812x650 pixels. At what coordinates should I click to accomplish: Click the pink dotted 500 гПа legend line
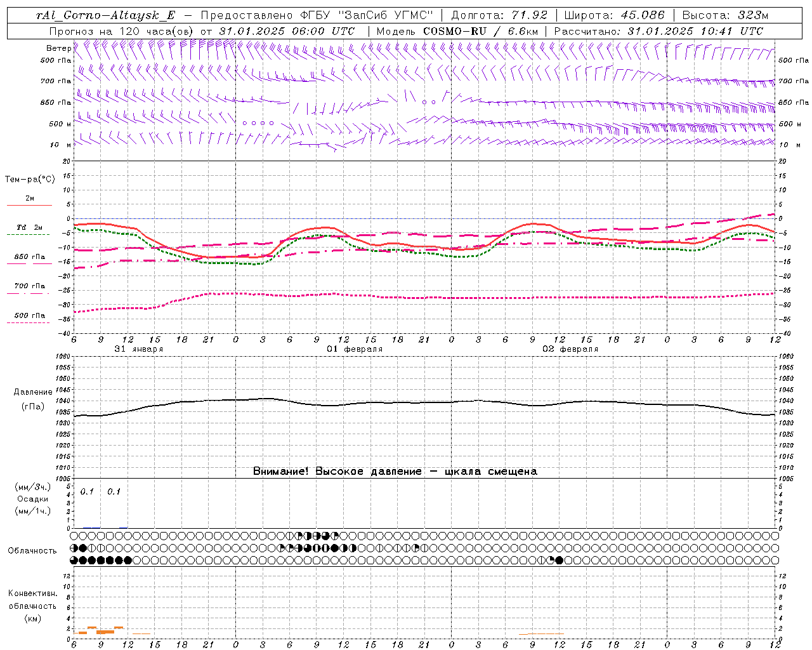coord(29,322)
